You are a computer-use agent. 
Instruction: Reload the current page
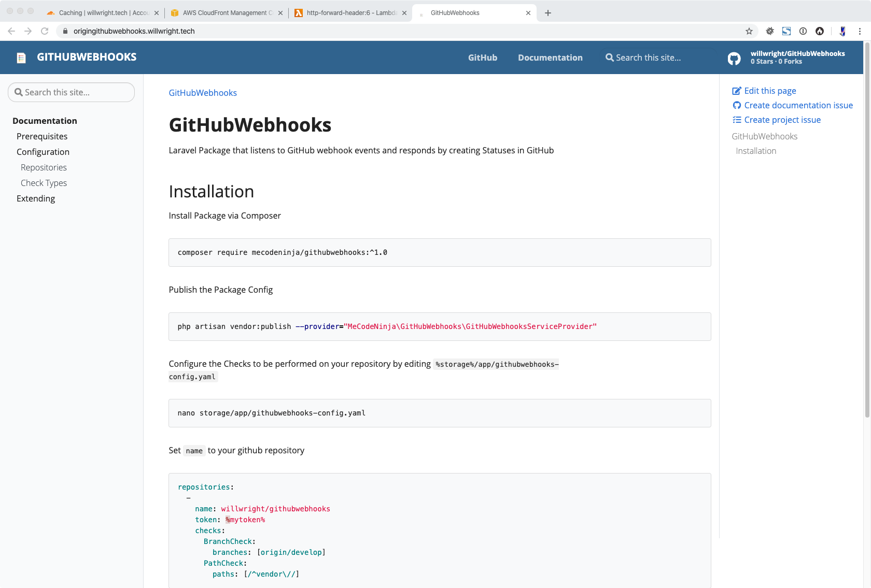tap(45, 31)
